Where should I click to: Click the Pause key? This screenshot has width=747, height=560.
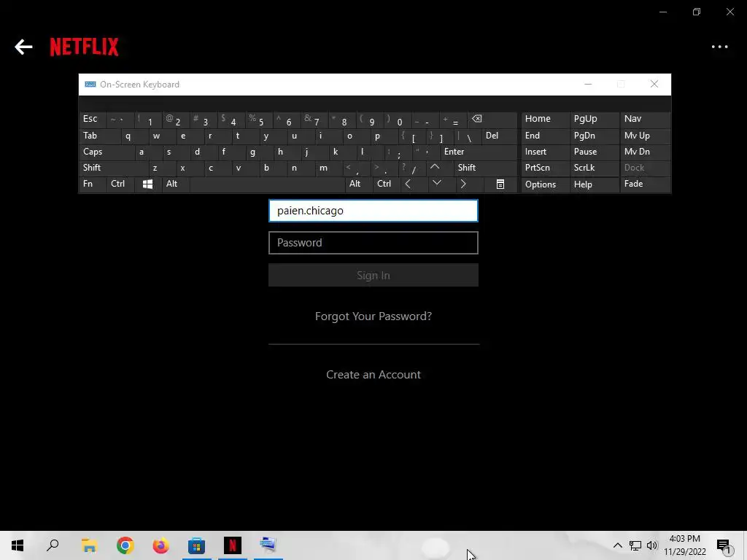click(x=594, y=152)
